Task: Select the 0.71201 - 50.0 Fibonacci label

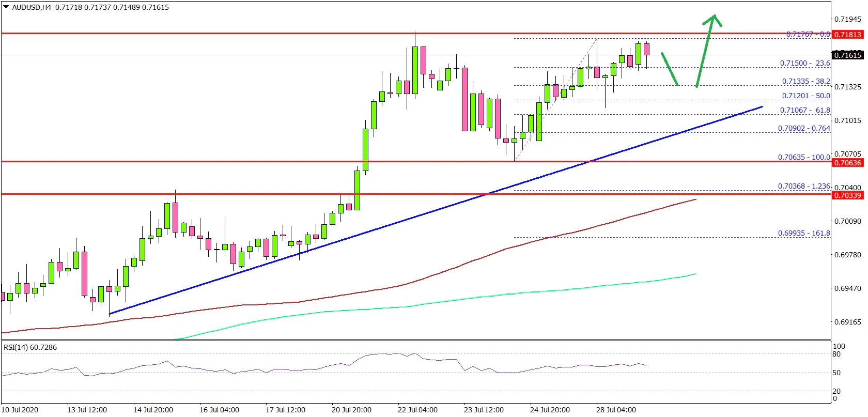Action: coord(805,96)
